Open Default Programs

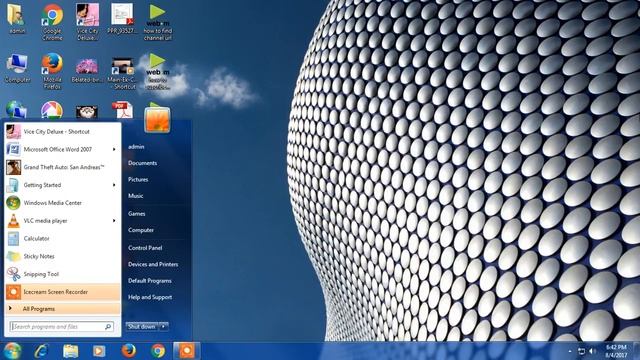pos(149,281)
